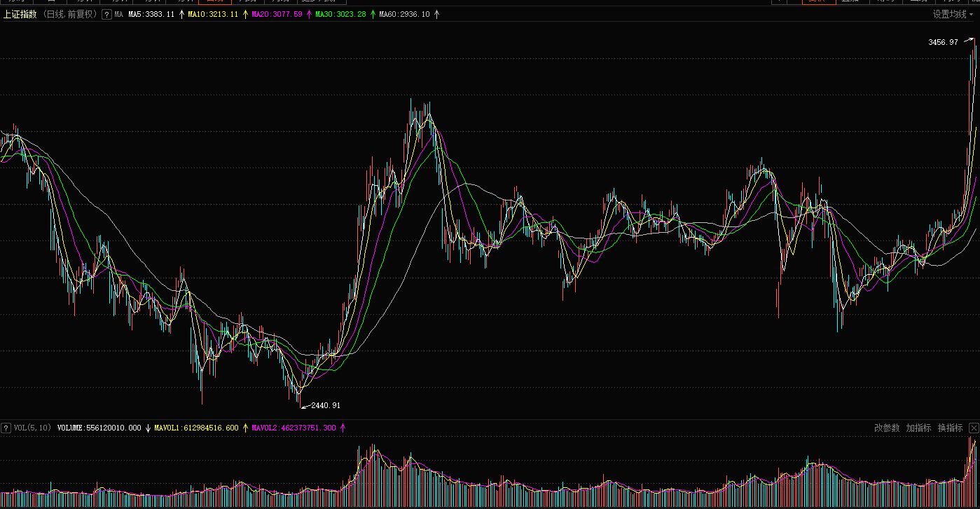Screen dimensions: 980x509
Task: Click the orange highlighted tab at top center
Action: coord(215,2)
